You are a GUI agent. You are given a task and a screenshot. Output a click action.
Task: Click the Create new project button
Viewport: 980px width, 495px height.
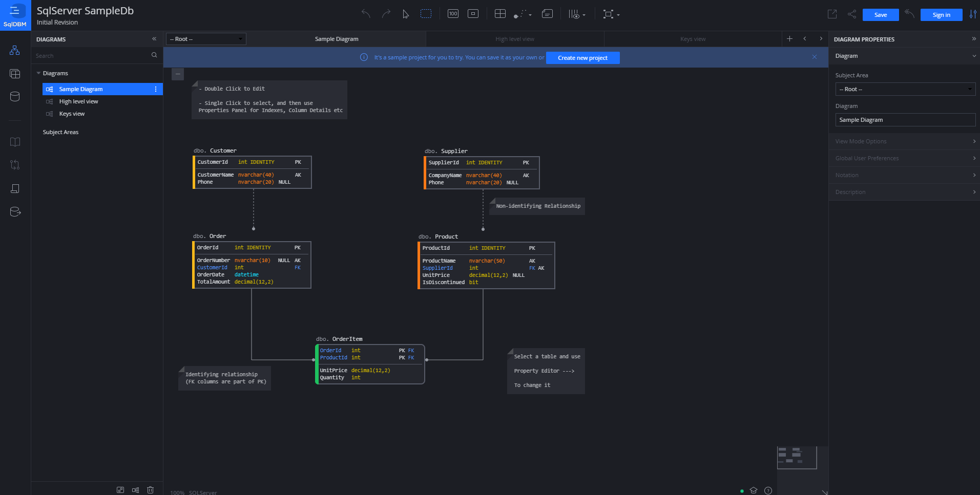[582, 58]
